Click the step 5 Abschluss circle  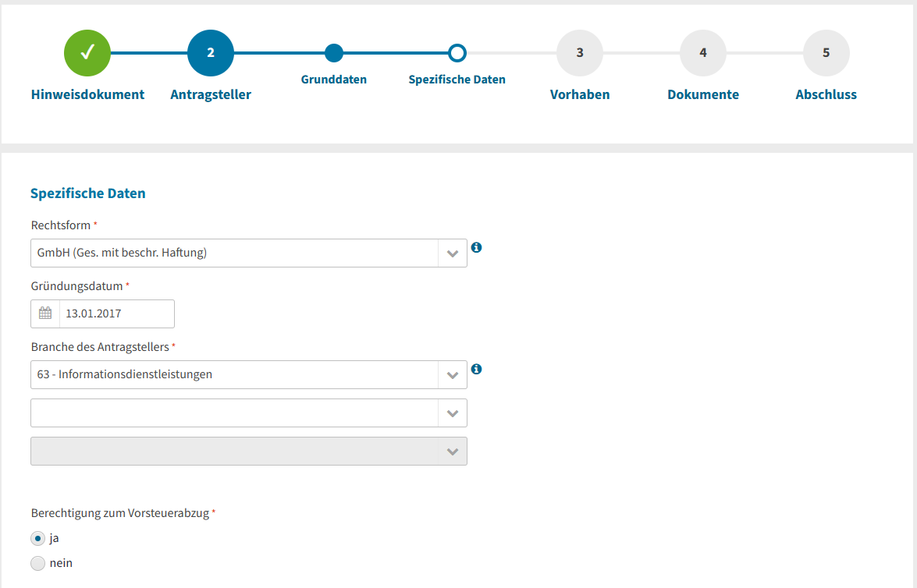tap(826, 53)
